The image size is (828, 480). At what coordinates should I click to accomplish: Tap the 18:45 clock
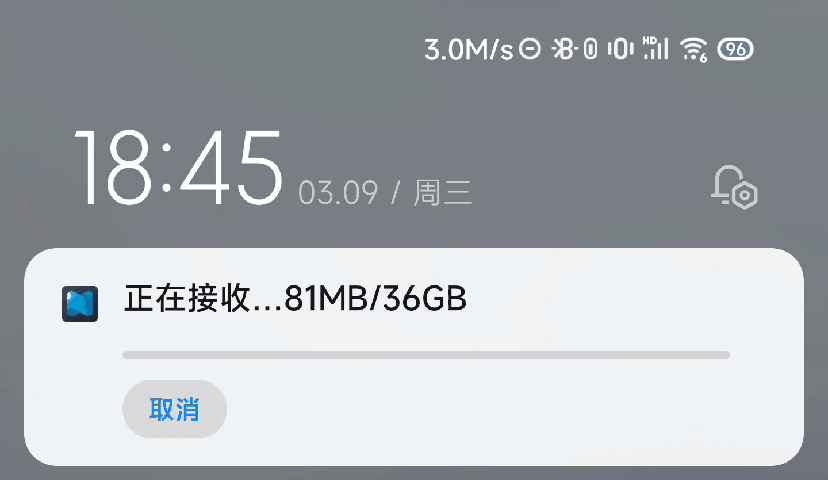178,168
